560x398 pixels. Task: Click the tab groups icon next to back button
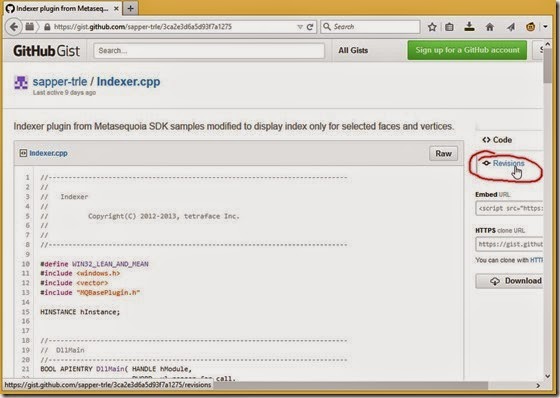pos(30,27)
